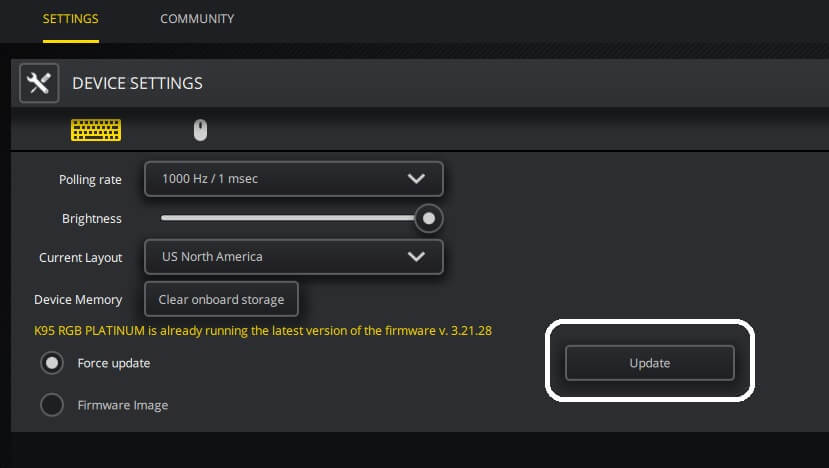This screenshot has width=829, height=468.
Task: Expand the Current Layout dropdown arrow
Action: point(417,257)
